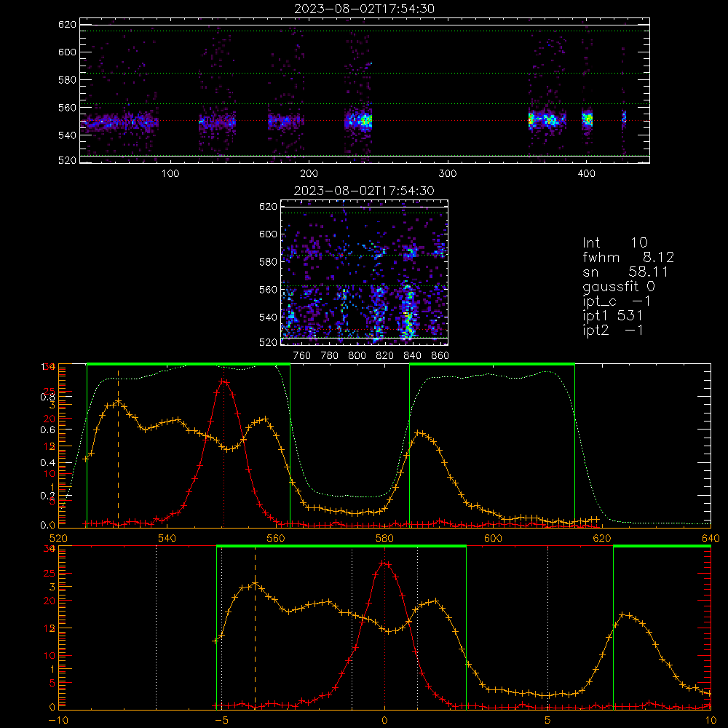Viewport: 728px width, 728px height.
Task: Click the '100' x-axis label of top spectrogram
Action: click(170, 174)
